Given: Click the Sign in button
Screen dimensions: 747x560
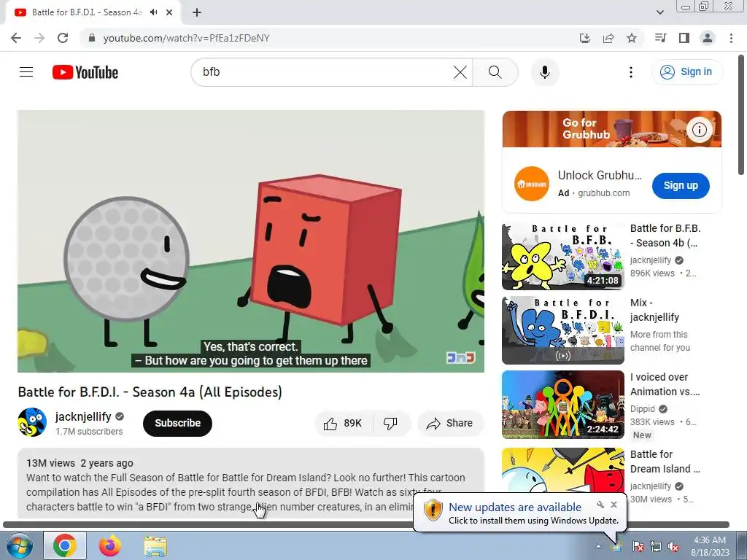Looking at the screenshot, I should click(687, 72).
